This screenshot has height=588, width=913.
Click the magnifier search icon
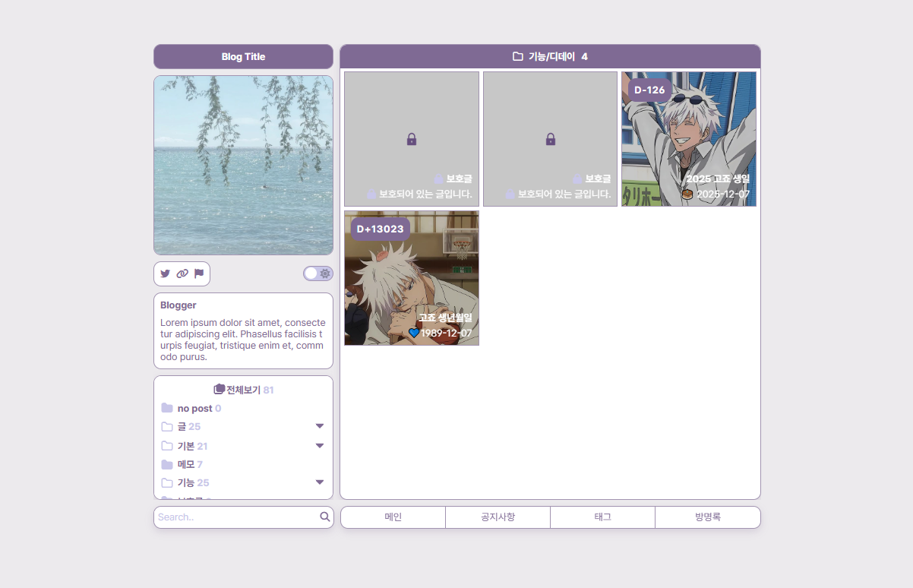tap(325, 517)
